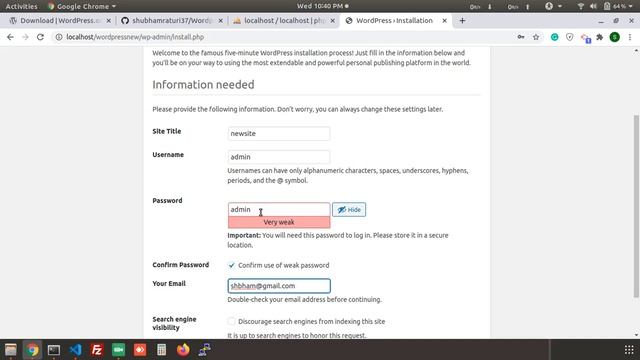Screen dimensions: 640x360
Task: Launch the Calculator from the dock
Action: click(162, 350)
